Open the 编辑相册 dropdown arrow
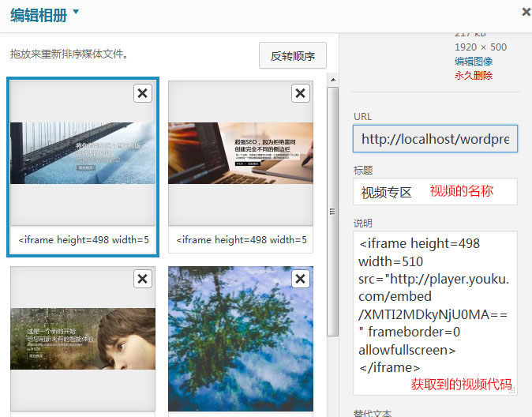532x417 pixels. 76,11
